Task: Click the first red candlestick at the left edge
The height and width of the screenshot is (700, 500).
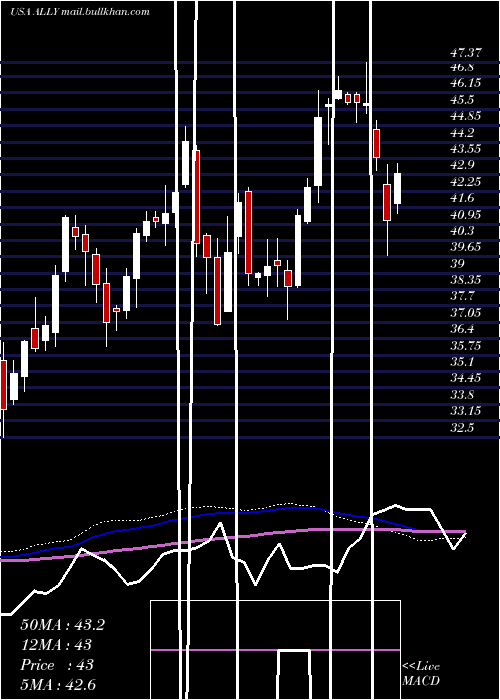Action: click(3, 385)
